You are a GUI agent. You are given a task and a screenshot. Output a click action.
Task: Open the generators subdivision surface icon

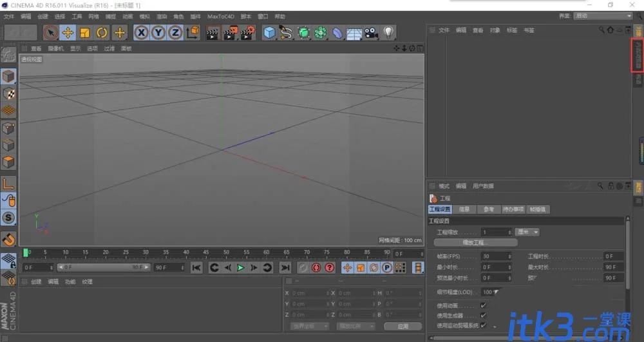303,32
